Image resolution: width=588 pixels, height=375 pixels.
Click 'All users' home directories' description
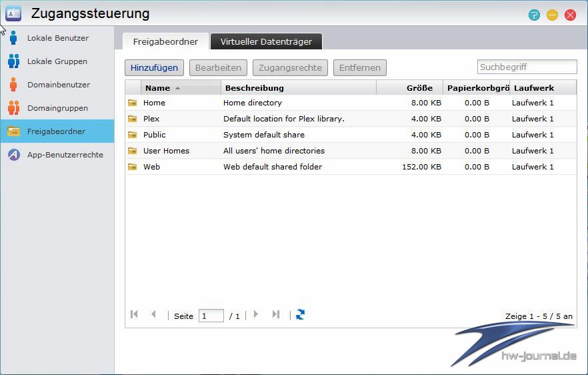click(x=274, y=151)
